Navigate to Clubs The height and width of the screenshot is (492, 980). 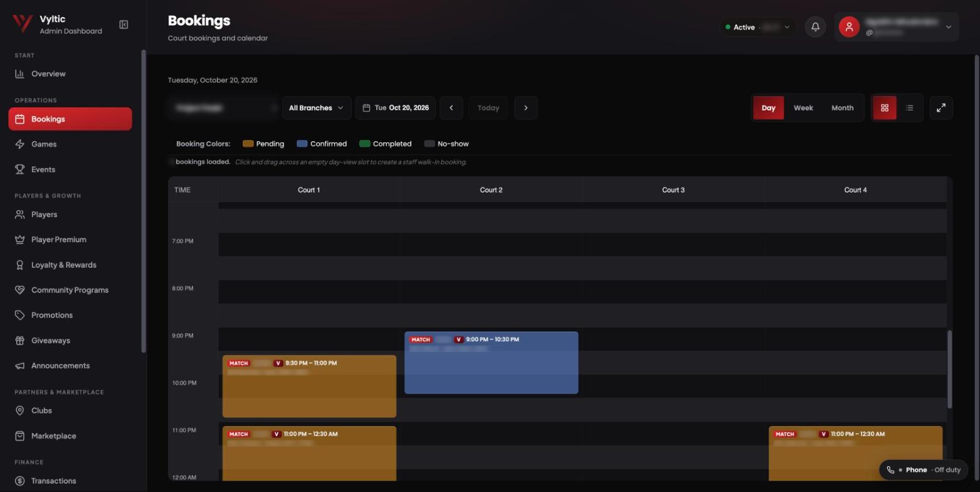tap(70, 410)
